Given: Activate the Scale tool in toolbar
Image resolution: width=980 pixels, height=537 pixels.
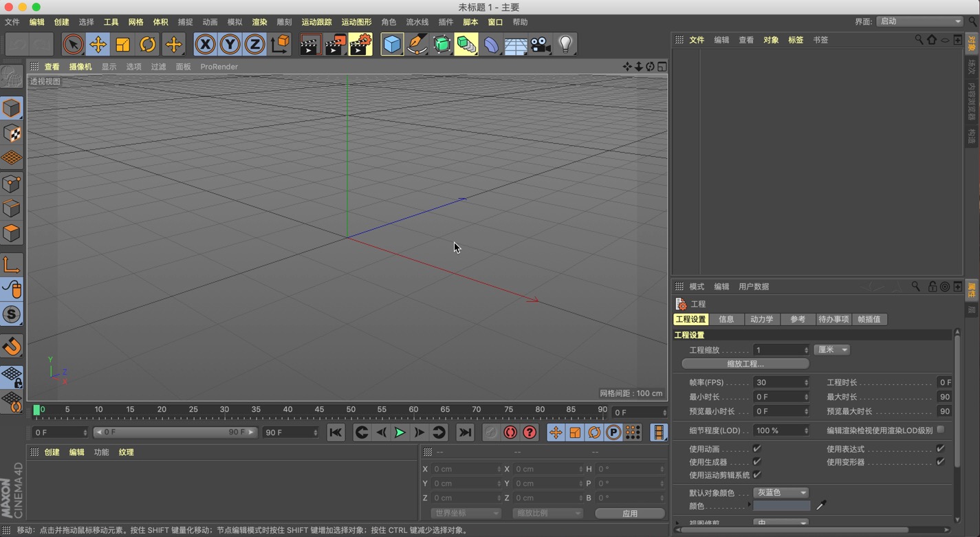Looking at the screenshot, I should (123, 45).
